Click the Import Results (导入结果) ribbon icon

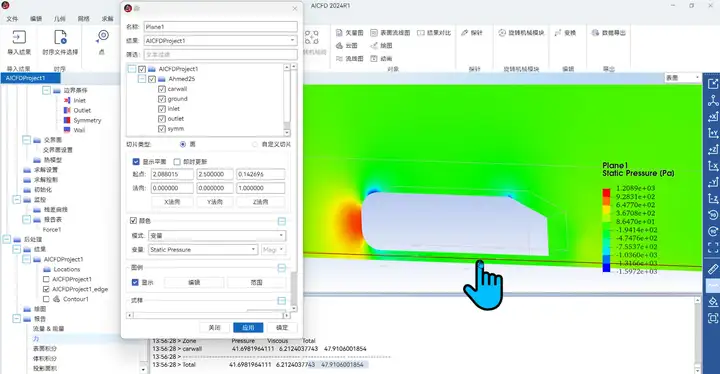click(19, 37)
